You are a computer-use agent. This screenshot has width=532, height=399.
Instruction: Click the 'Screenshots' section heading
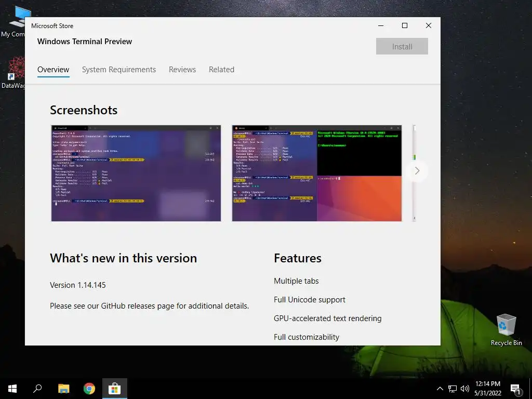(84, 110)
